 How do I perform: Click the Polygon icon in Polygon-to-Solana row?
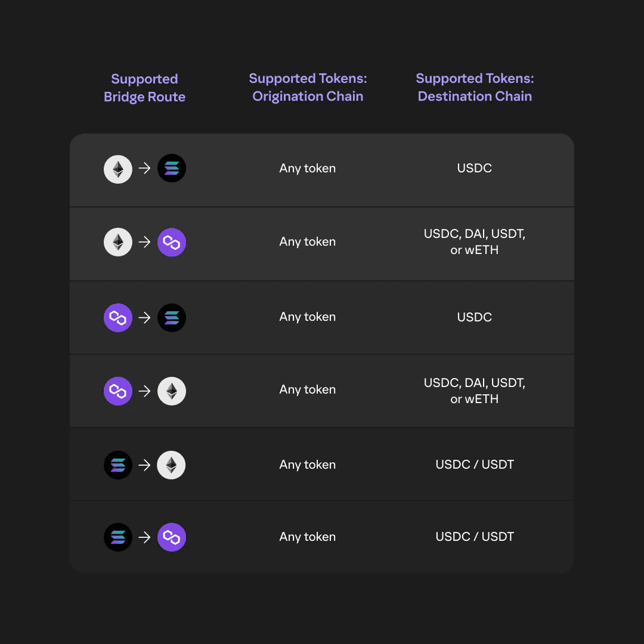point(118,317)
